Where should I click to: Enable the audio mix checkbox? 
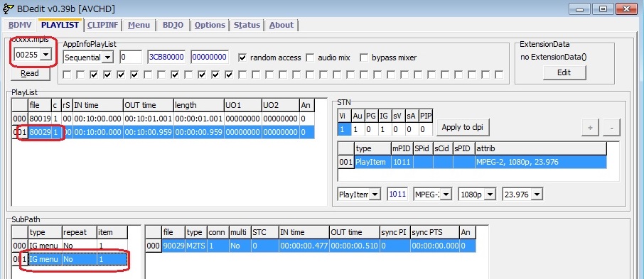(x=310, y=58)
